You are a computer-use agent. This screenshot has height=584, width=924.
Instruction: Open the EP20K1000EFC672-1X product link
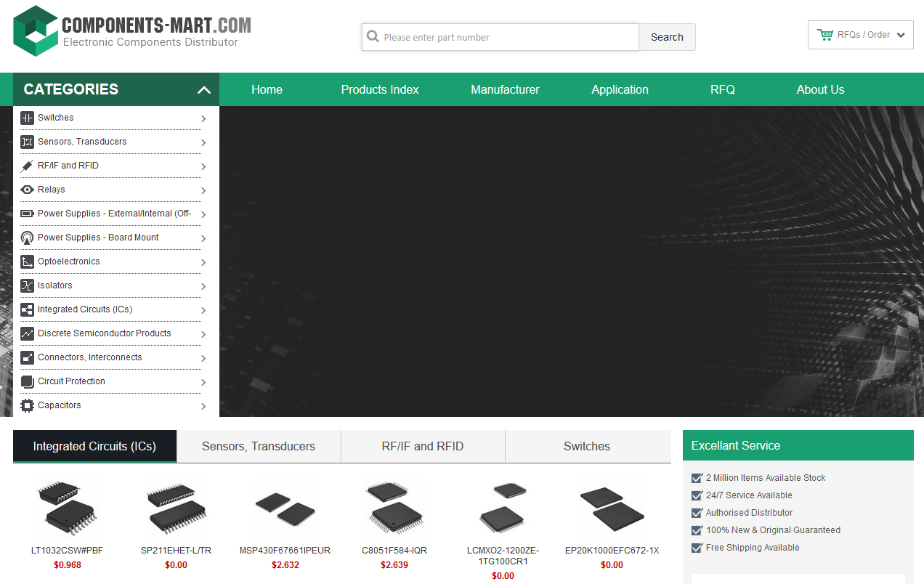612,551
